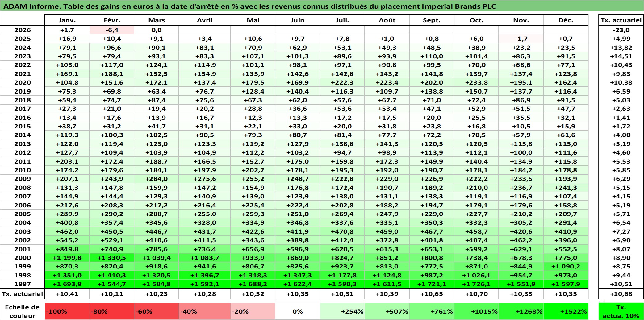The height and width of the screenshot is (320, 644).
Task: Click the 2020 year row label
Action: tap(23, 83)
